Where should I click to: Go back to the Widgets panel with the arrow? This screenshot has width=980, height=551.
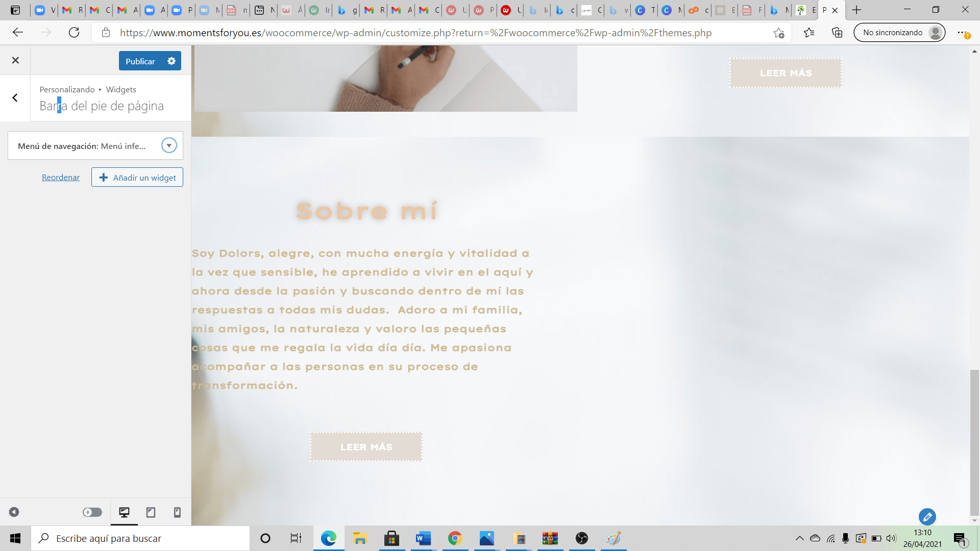(15, 97)
